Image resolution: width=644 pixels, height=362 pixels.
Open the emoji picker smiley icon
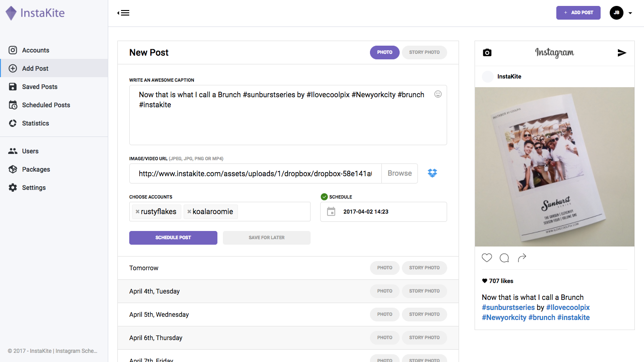tap(438, 94)
